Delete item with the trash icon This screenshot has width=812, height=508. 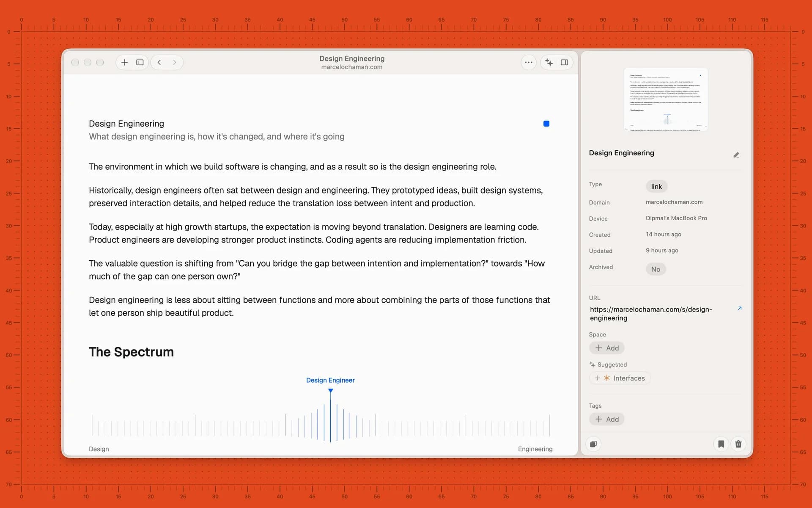[738, 444]
